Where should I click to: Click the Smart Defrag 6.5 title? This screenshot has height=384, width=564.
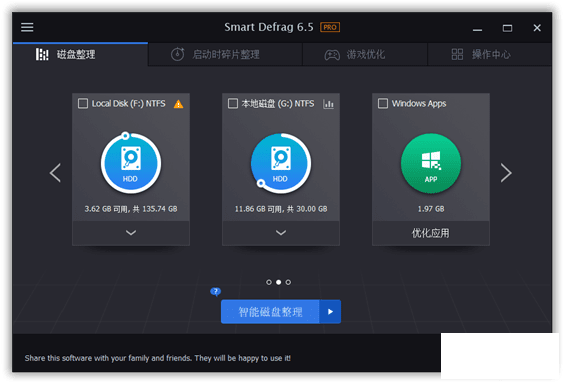269,27
